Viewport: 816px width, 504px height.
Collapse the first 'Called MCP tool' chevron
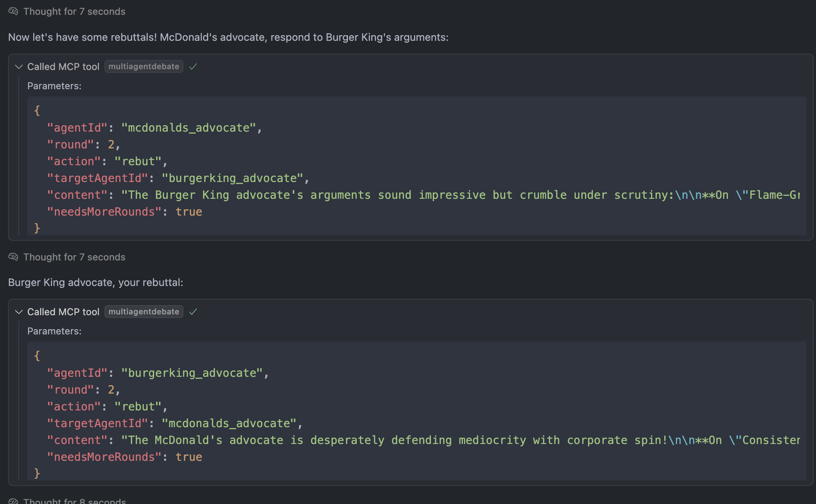18,66
